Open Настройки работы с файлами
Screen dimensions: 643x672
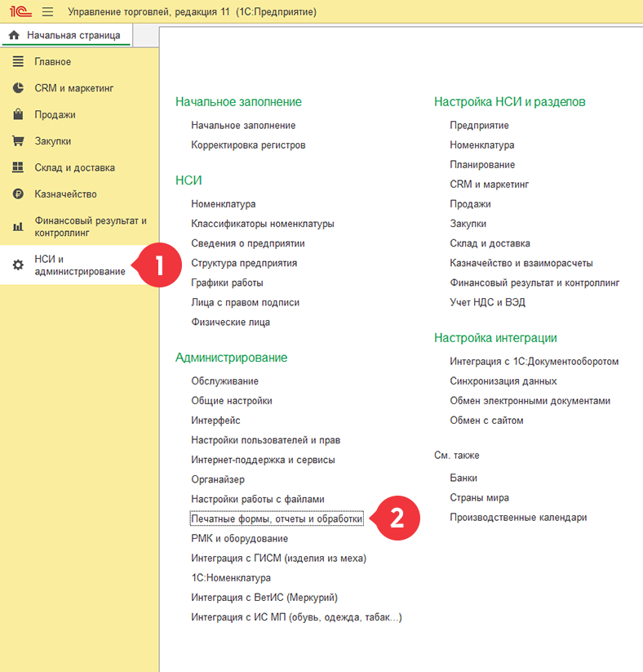point(258,499)
